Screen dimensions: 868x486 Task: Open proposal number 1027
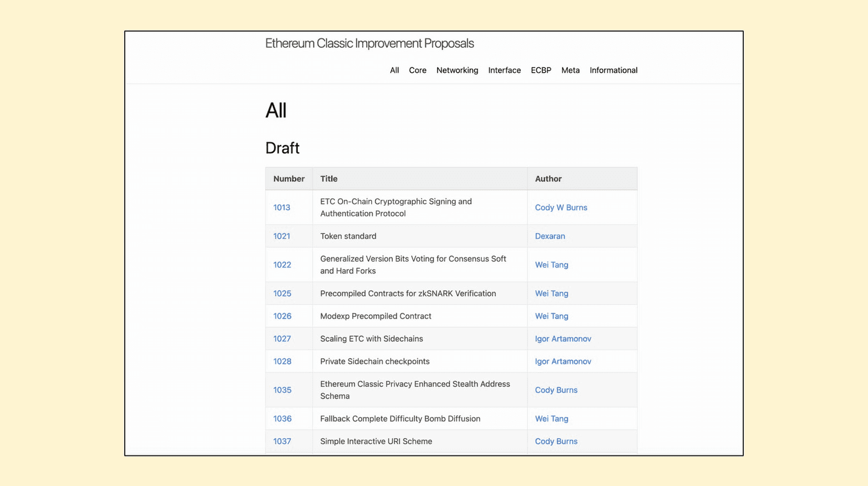pos(282,339)
